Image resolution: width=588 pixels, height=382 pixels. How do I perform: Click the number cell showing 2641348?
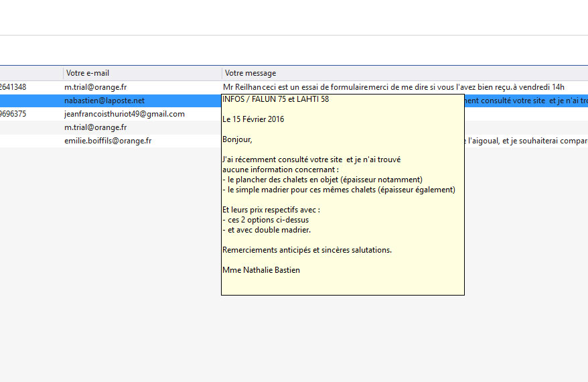[13, 87]
